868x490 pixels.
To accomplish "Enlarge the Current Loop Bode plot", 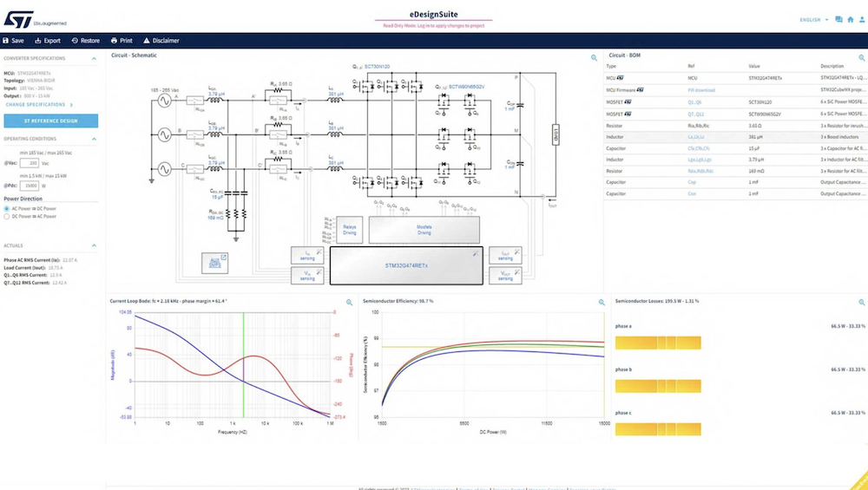I will click(x=349, y=303).
